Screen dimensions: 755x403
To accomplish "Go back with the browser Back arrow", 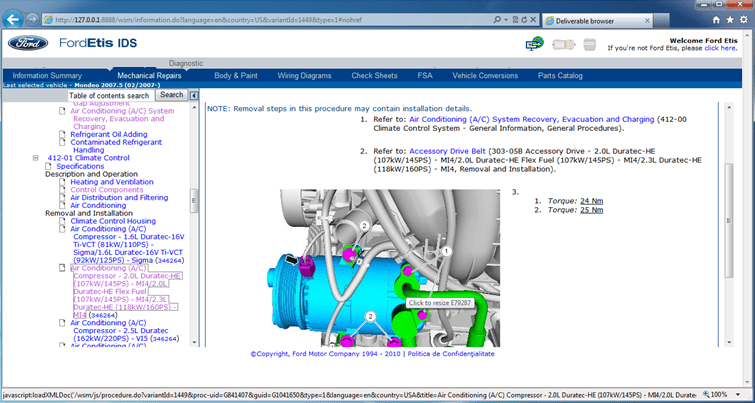I will (x=13, y=20).
